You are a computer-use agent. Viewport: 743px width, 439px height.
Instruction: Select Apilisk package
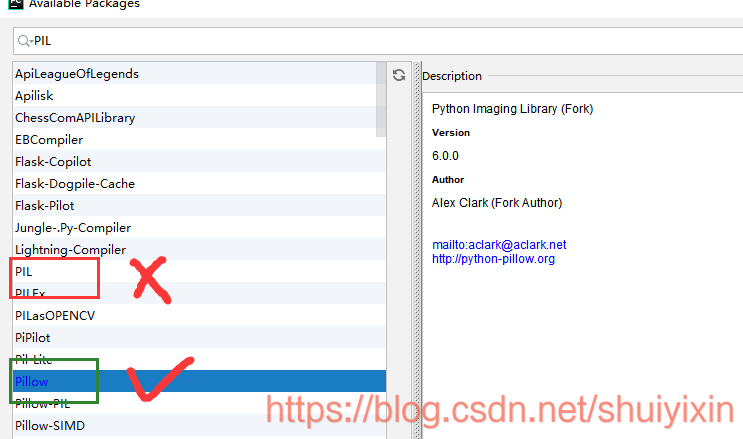tap(199, 95)
